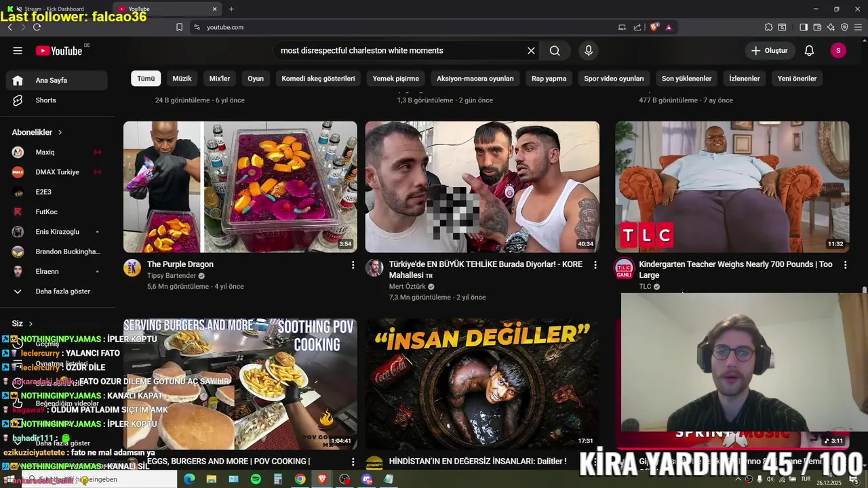Image resolution: width=868 pixels, height=488 pixels.
Task: Open Maxiq channel subscription
Action: 58,152
